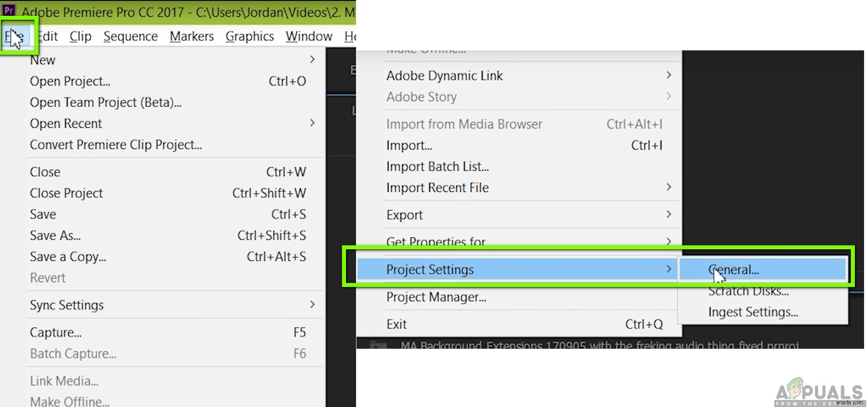Open the File menu
Image resolution: width=868 pixels, height=407 pixels.
[x=16, y=36]
